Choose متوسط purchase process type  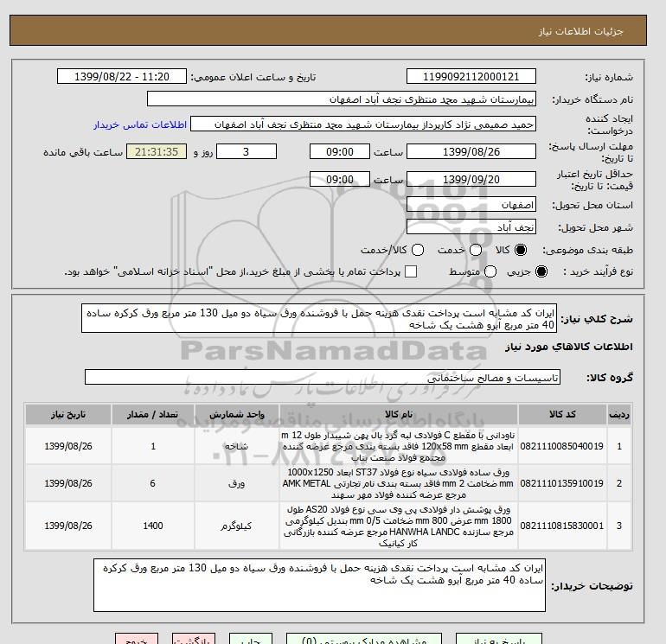[x=490, y=271]
